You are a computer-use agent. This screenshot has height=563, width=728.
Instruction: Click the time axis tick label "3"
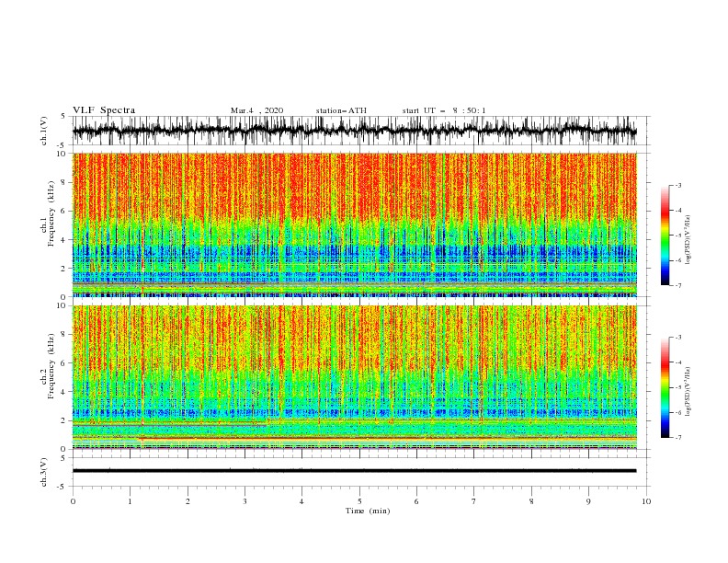[x=245, y=501]
